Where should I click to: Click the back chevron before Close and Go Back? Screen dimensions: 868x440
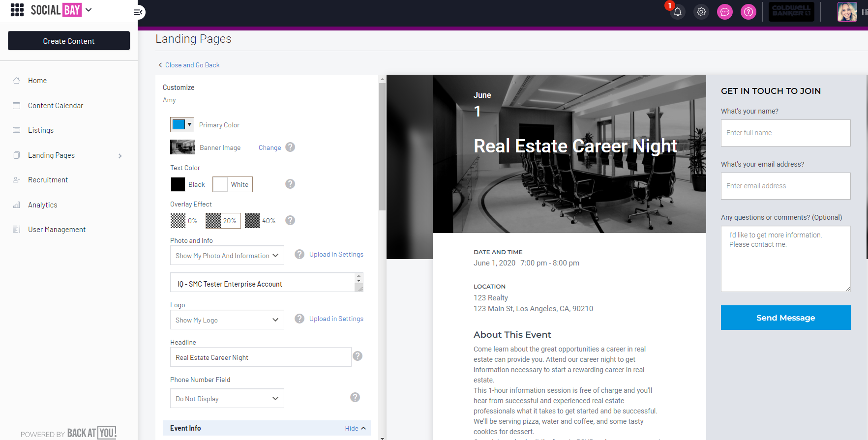click(x=160, y=65)
